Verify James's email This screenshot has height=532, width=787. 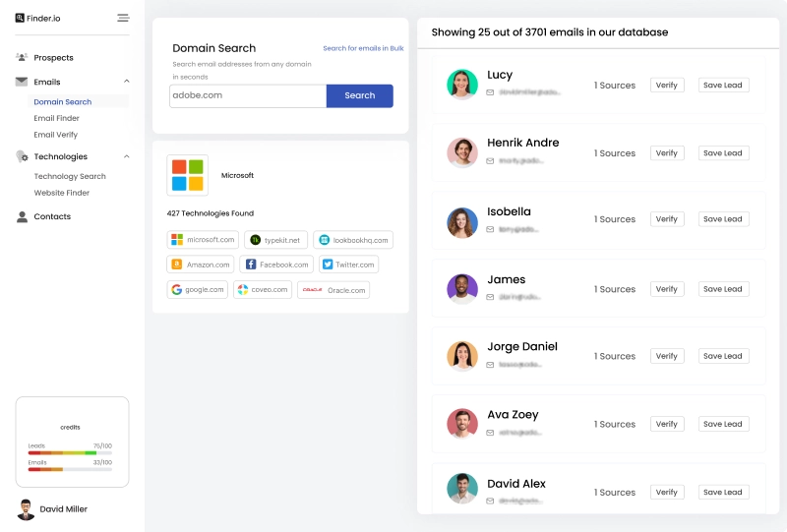[667, 289]
